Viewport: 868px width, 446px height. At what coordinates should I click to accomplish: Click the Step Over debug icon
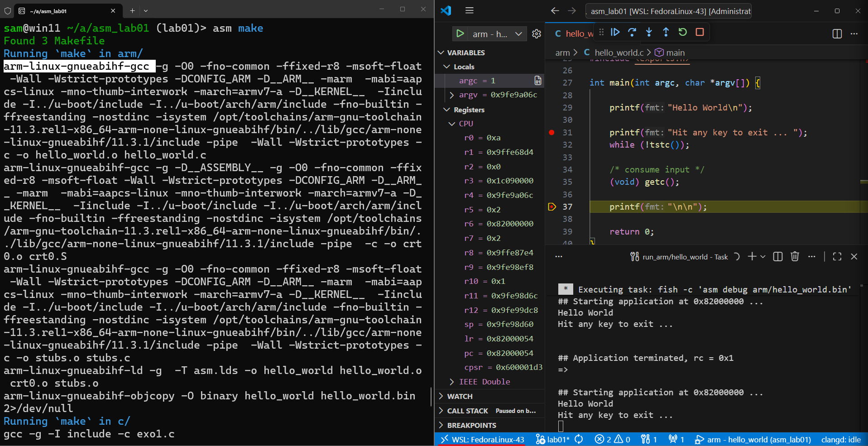(x=632, y=32)
